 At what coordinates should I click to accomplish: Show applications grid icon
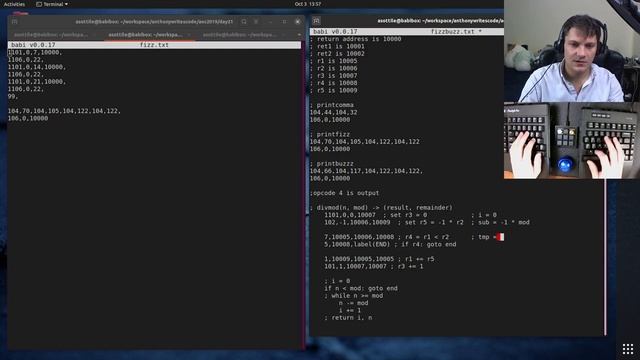pyautogui.click(x=628, y=349)
